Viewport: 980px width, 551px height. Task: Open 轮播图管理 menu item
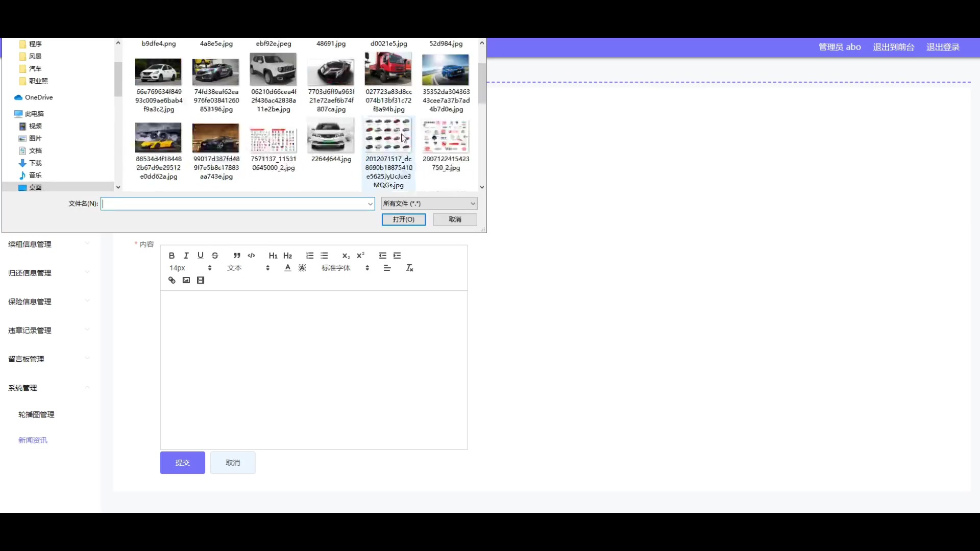click(x=36, y=414)
